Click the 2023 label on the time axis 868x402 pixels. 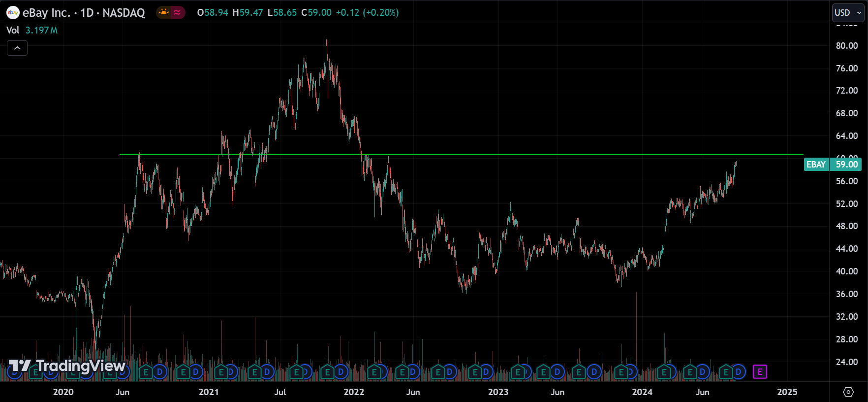pos(498,392)
